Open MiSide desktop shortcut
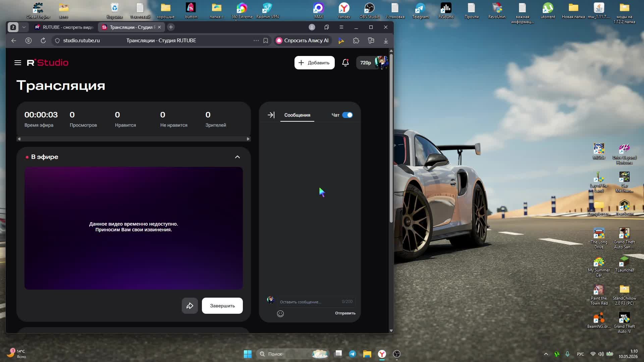Image resolution: width=644 pixels, height=362 pixels. point(599,152)
